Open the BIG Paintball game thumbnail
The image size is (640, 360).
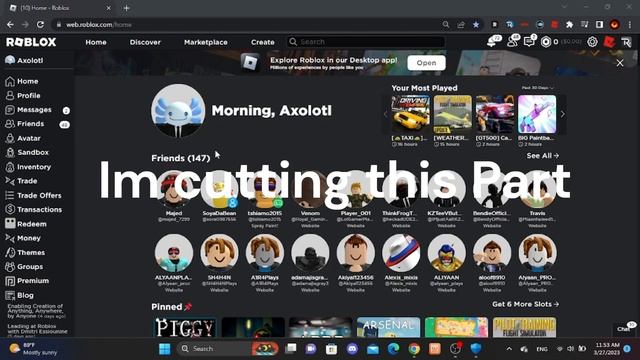click(537, 114)
